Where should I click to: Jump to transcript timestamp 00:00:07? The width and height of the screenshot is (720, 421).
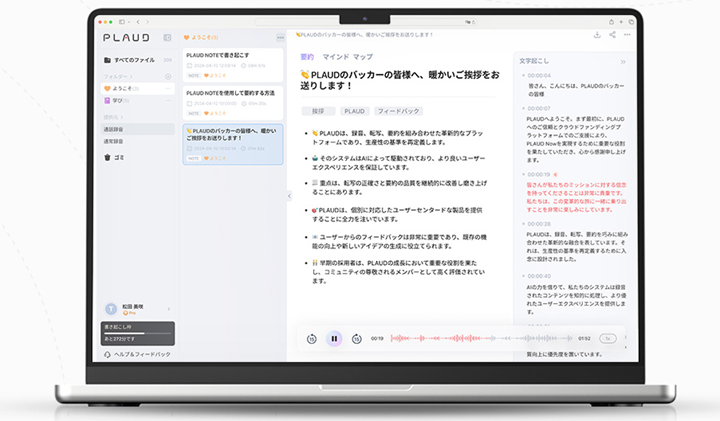(539, 108)
